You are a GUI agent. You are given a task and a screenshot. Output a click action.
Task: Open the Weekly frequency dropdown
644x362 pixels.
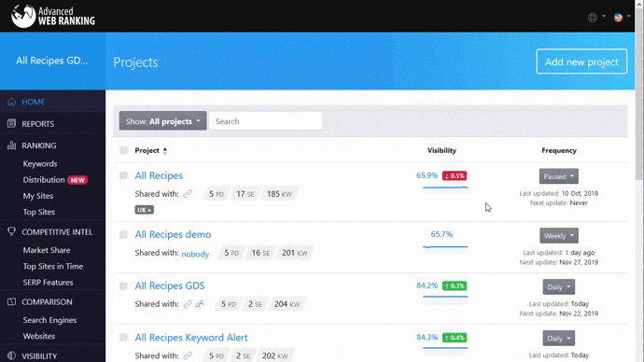(558, 236)
